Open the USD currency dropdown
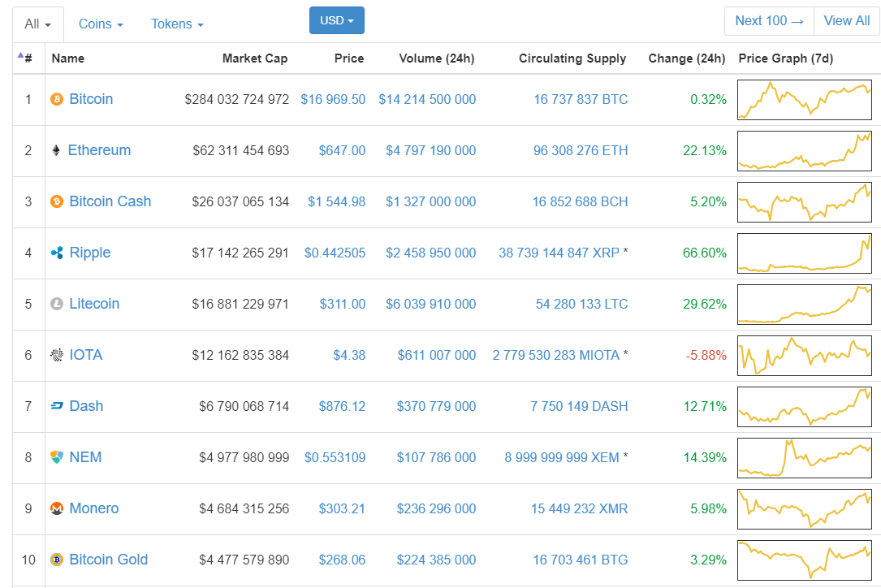The width and height of the screenshot is (881, 588). click(337, 20)
